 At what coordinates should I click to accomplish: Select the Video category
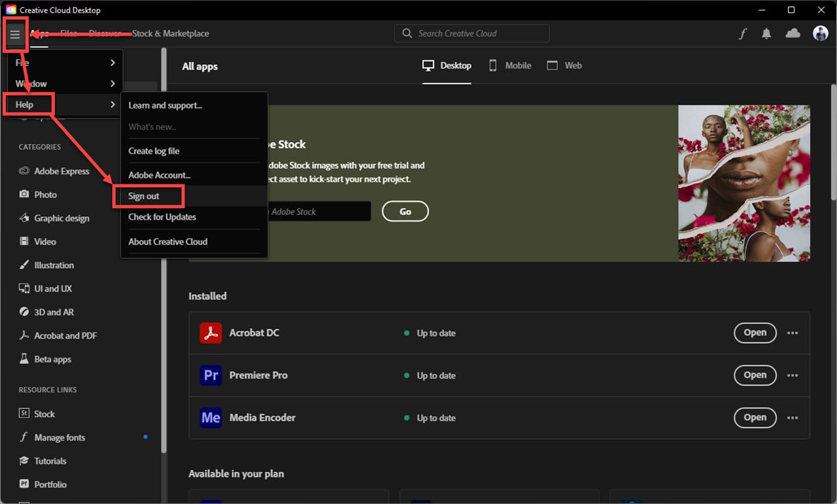pyautogui.click(x=37, y=242)
